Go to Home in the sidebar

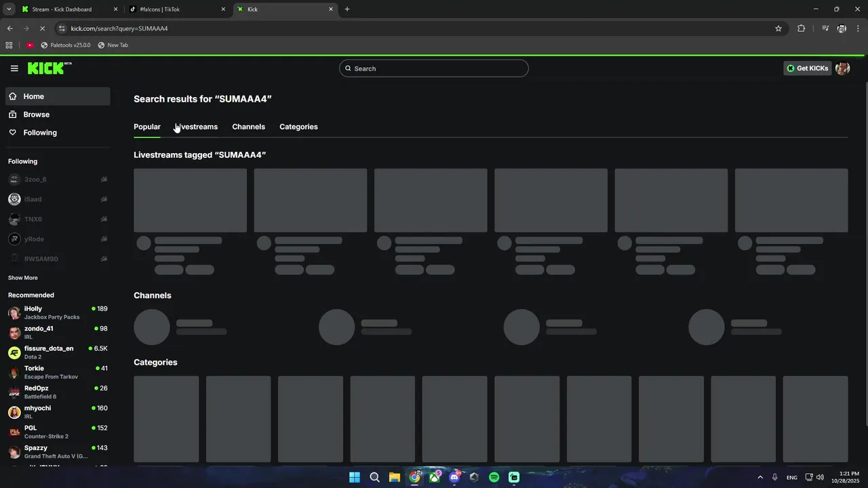58,96
